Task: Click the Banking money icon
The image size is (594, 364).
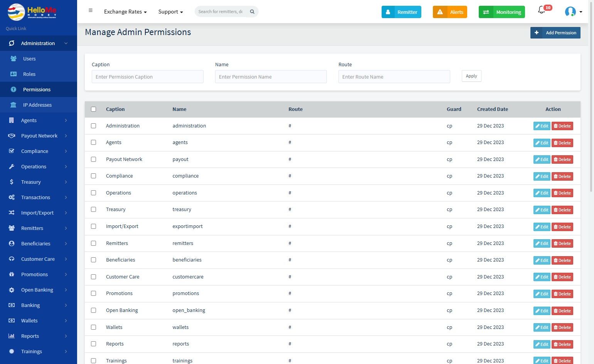Action: [12, 305]
